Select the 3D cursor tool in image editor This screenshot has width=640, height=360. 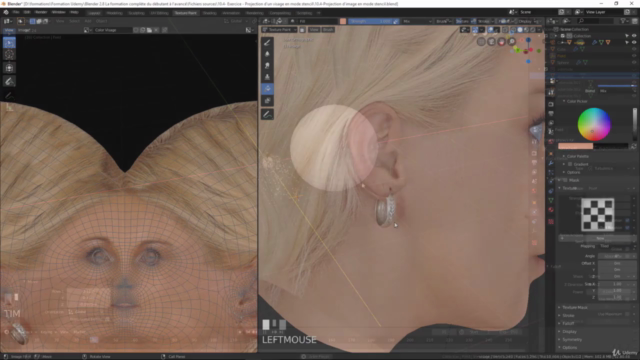[9, 68]
